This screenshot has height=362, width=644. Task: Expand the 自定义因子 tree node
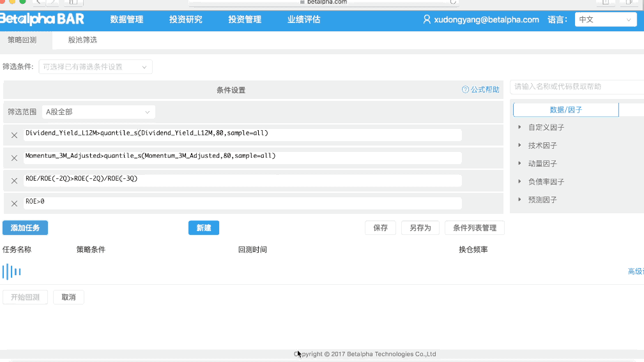pyautogui.click(x=519, y=127)
